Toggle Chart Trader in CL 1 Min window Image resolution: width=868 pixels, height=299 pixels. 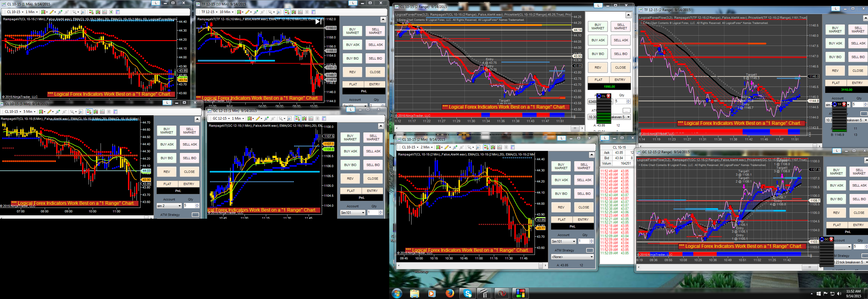(x=91, y=12)
